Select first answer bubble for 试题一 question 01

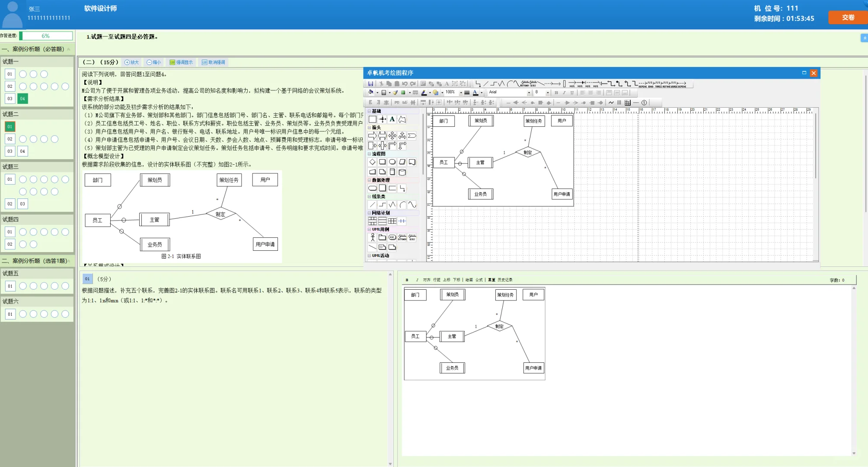pos(23,74)
